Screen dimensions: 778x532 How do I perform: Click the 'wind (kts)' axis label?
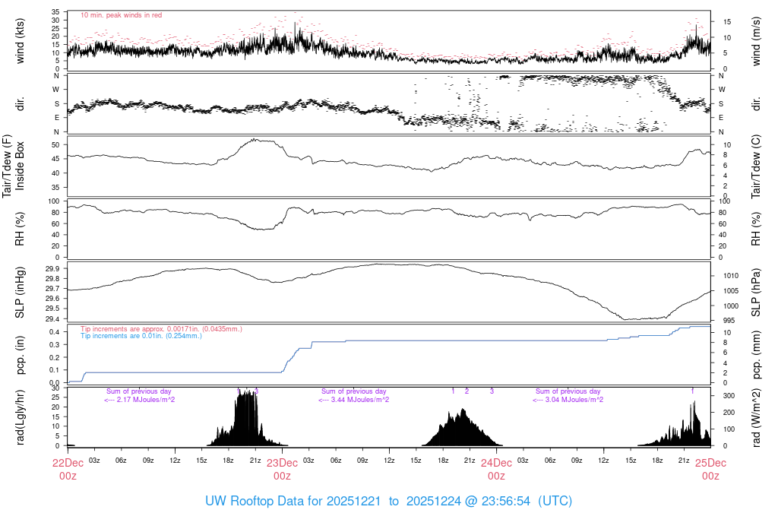tap(20, 41)
